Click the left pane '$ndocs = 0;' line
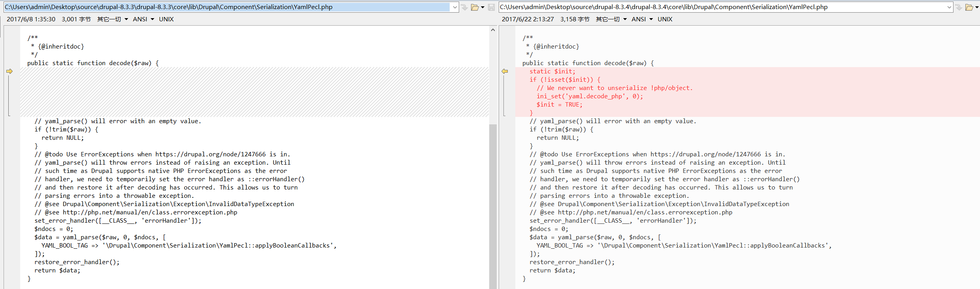The height and width of the screenshot is (289, 980). (54, 229)
